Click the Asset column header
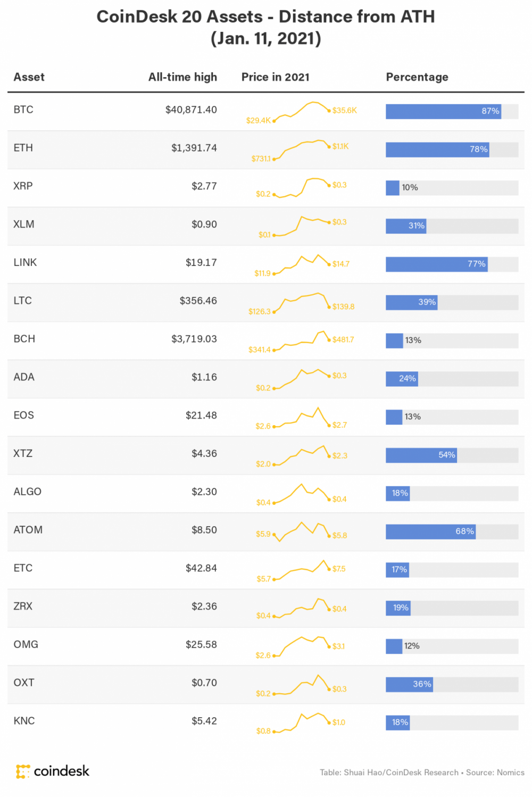Screen dimensions: 532x797 click(x=29, y=77)
